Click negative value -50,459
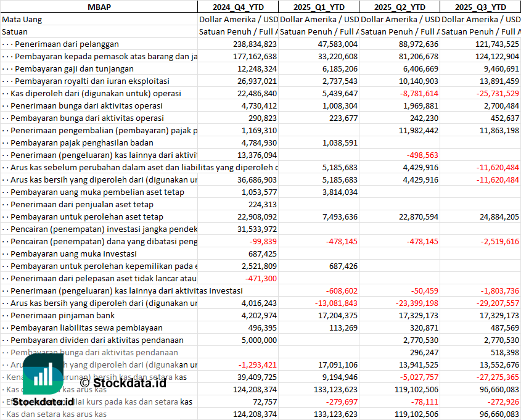The width and height of the screenshot is (521, 420). (425, 290)
